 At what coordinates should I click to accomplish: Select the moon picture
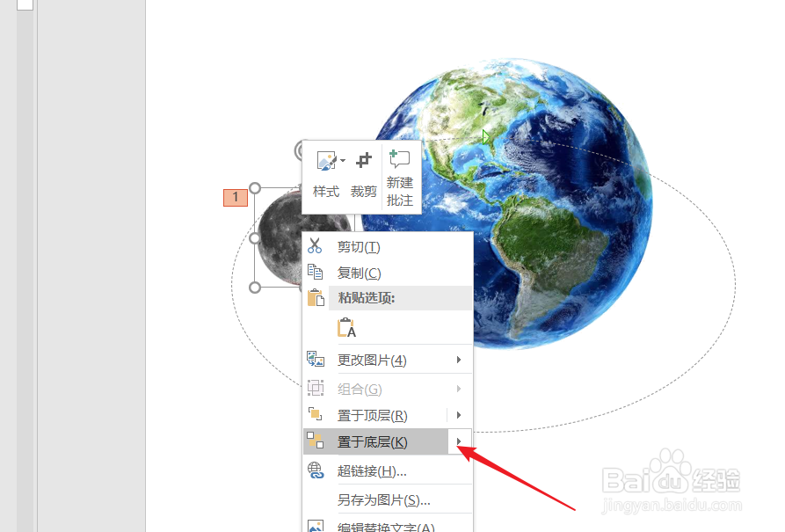coord(280,239)
